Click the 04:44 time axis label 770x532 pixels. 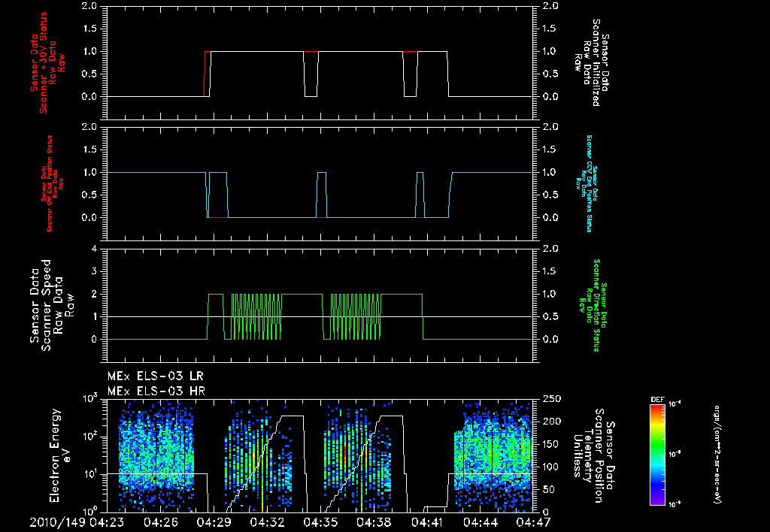tap(480, 522)
